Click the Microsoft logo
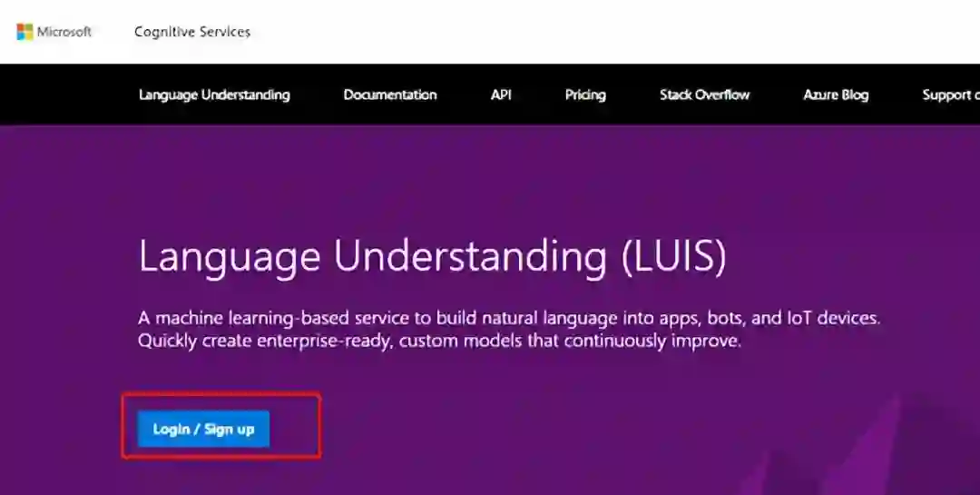The height and width of the screenshot is (495, 980). (54, 32)
